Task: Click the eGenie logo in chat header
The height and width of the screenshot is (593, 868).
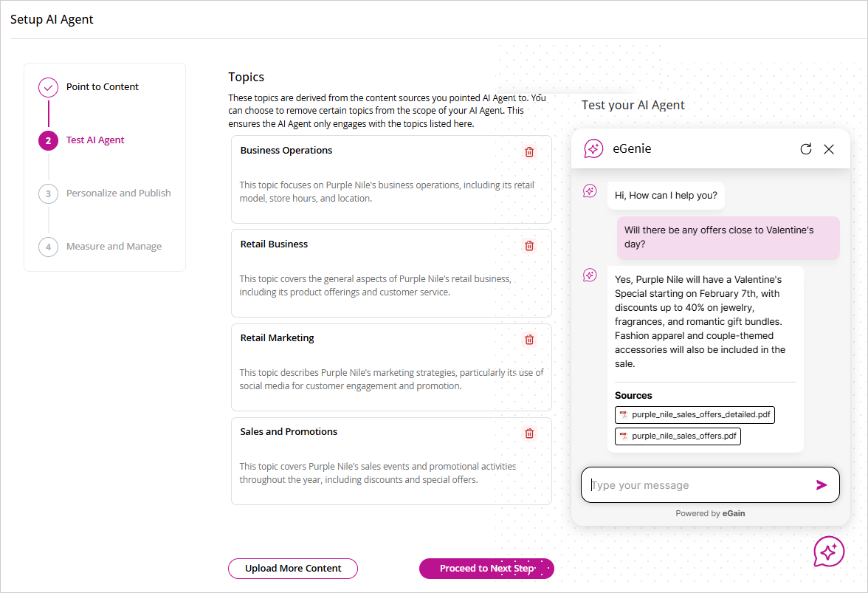Action: point(593,149)
